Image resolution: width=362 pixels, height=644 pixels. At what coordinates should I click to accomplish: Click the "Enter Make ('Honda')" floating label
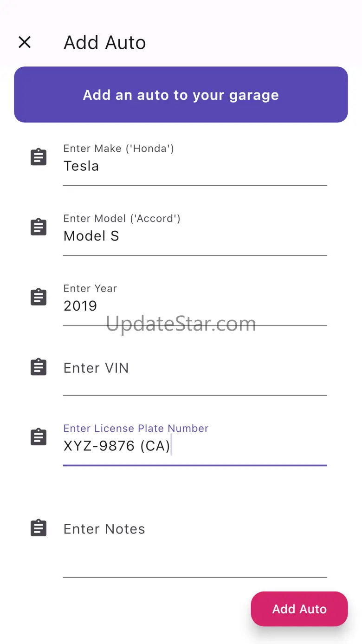coord(119,149)
